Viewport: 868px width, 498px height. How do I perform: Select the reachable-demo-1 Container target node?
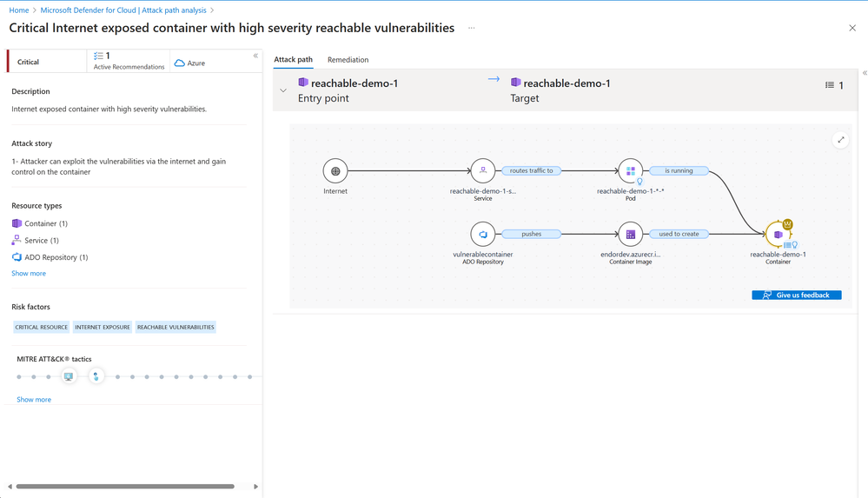(778, 235)
